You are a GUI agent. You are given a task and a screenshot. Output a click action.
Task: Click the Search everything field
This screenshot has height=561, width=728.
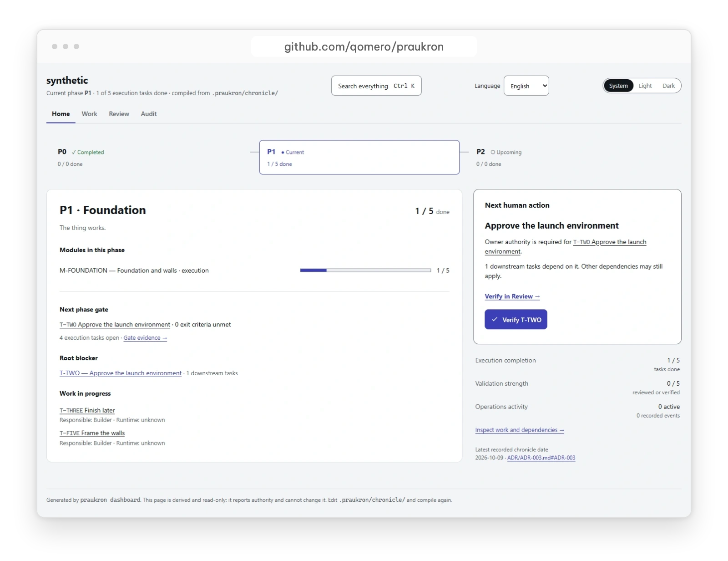coord(376,86)
